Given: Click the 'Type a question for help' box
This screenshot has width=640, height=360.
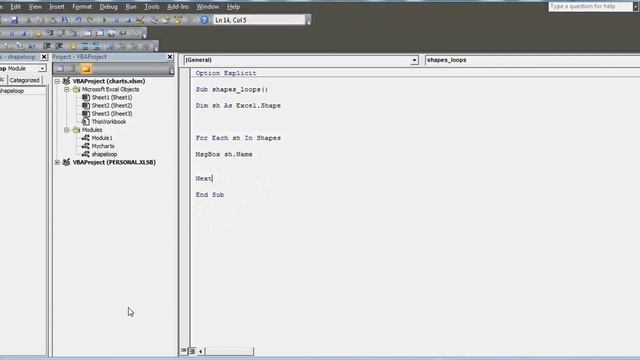Looking at the screenshot, I should pos(590,7).
